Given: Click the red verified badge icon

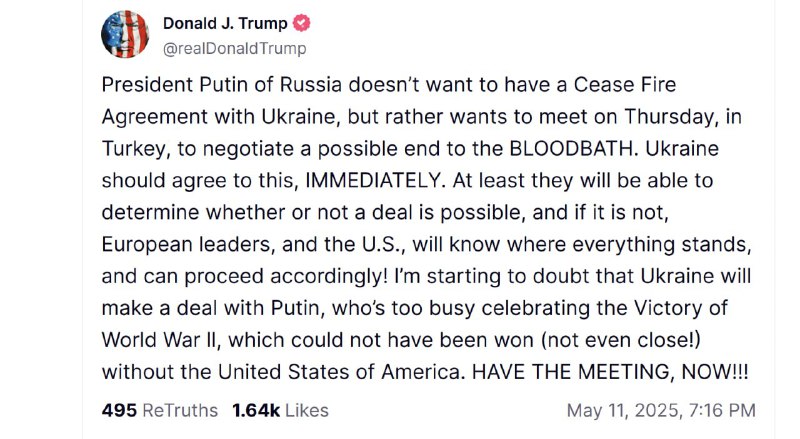Looking at the screenshot, I should (302, 23).
